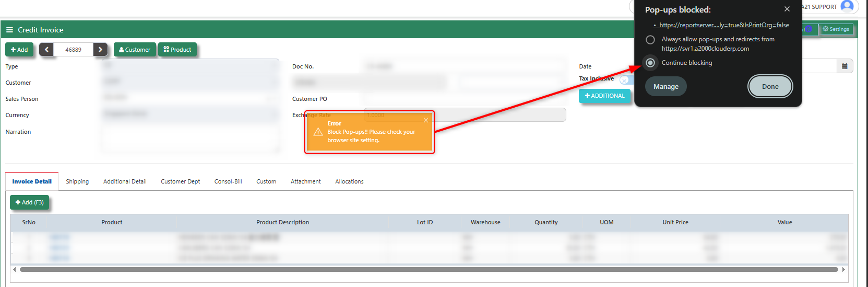Open the hamburger menu beside Credit Invoice
This screenshot has width=868, height=287.
(9, 30)
